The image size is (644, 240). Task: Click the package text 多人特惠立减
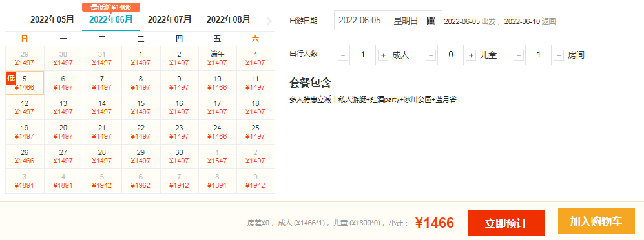tap(311, 99)
